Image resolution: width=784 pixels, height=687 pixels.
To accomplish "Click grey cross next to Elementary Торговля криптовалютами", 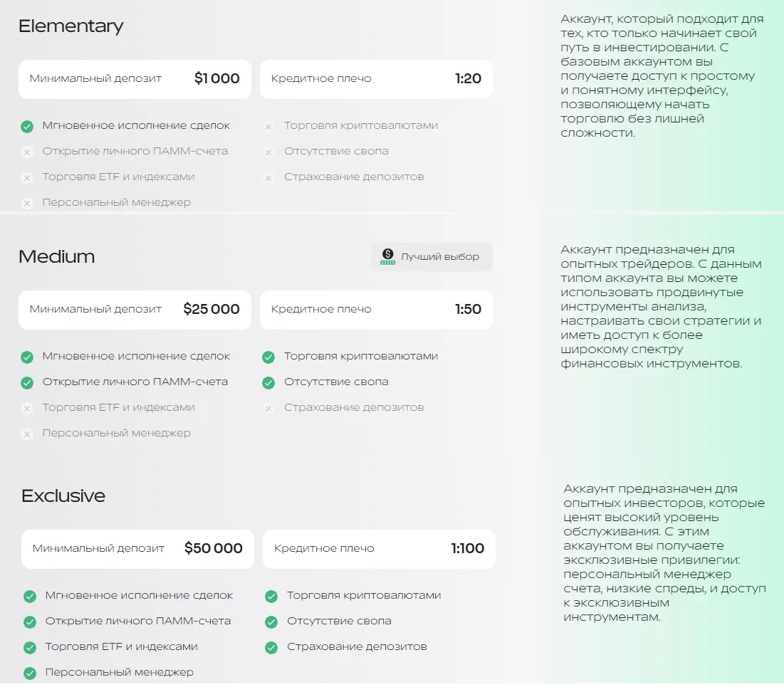I will coord(268,127).
